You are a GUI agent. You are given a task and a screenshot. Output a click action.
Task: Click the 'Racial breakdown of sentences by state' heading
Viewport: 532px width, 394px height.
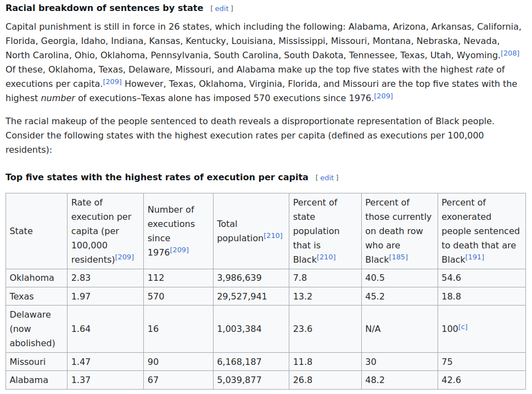click(x=104, y=8)
